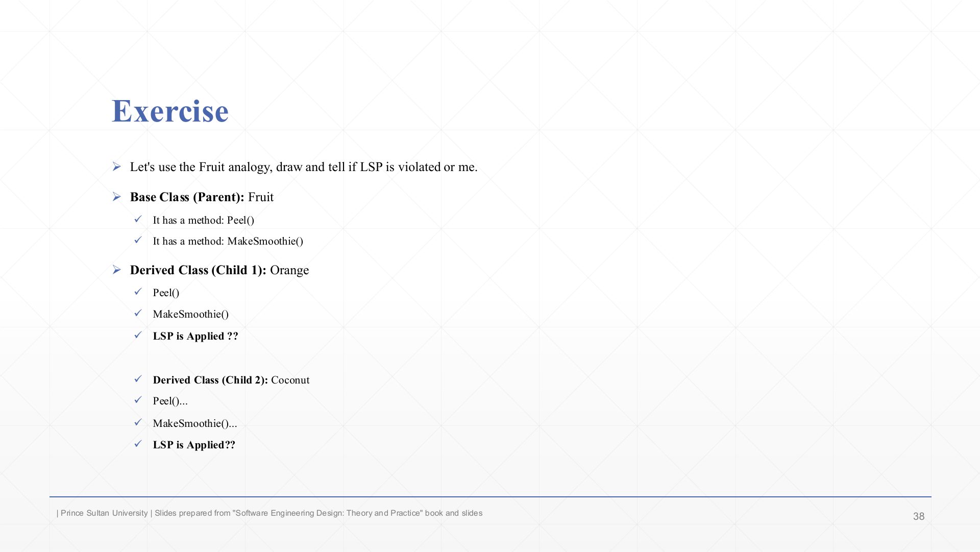Click the slide number 38

click(919, 516)
